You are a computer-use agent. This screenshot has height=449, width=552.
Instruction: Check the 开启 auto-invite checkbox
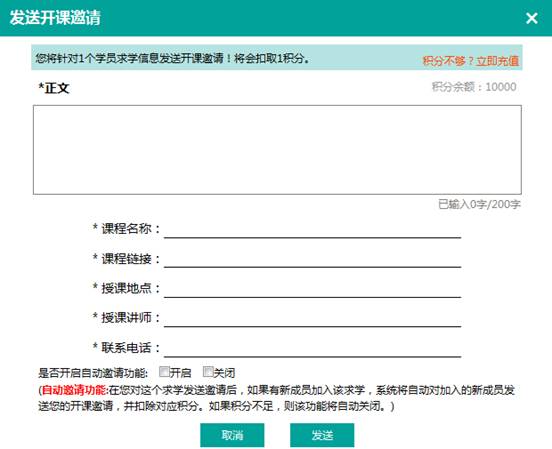point(164,372)
